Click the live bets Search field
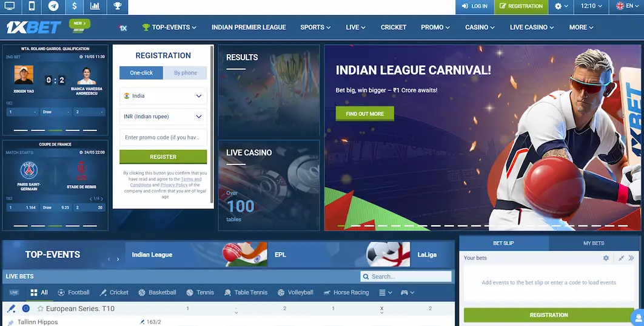 point(406,277)
